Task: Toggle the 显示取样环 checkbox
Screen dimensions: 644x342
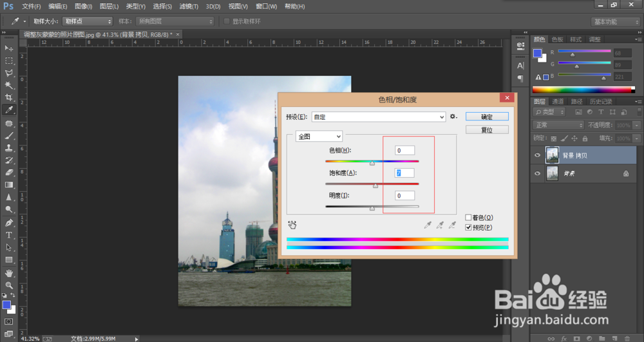Action: coord(226,21)
